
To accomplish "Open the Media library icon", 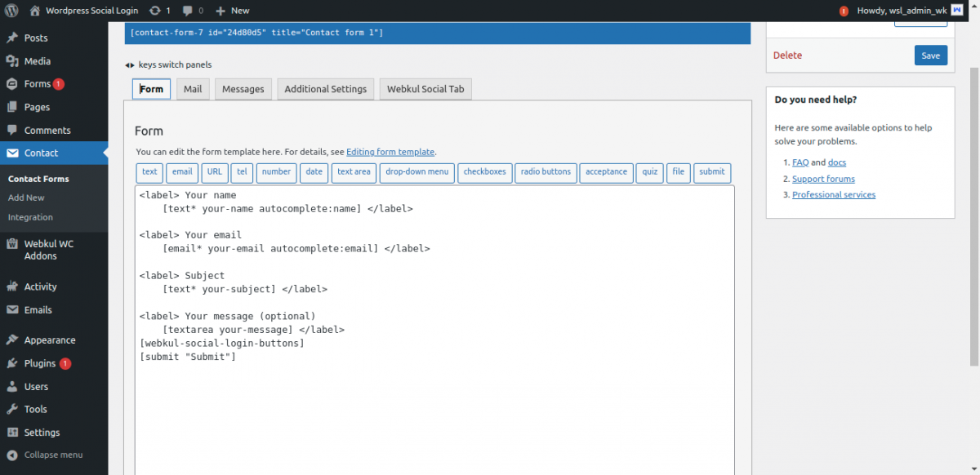I will click(x=12, y=61).
